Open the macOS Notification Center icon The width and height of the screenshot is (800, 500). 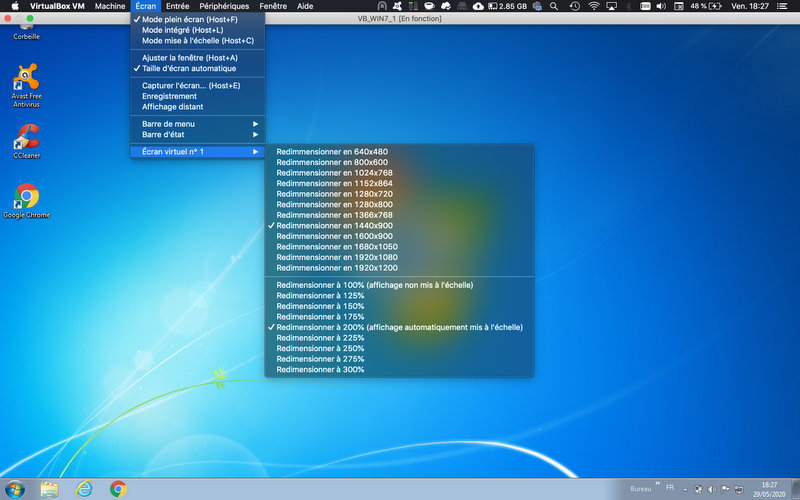(782, 6)
